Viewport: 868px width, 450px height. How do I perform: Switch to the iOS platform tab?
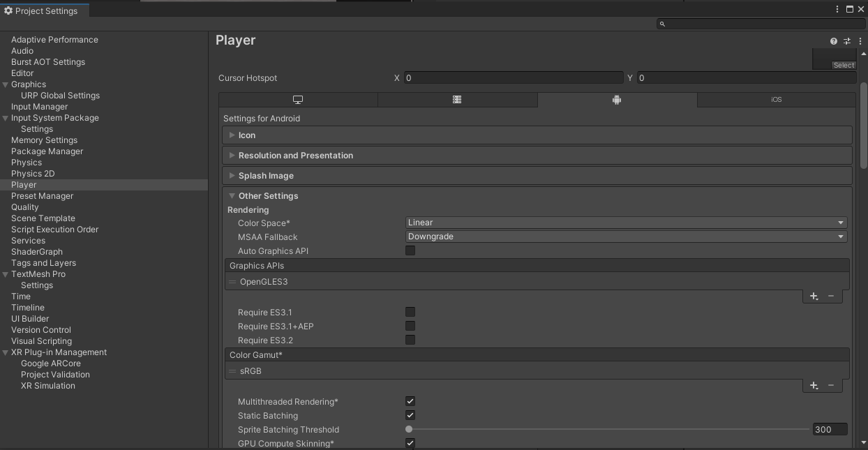[776, 99]
